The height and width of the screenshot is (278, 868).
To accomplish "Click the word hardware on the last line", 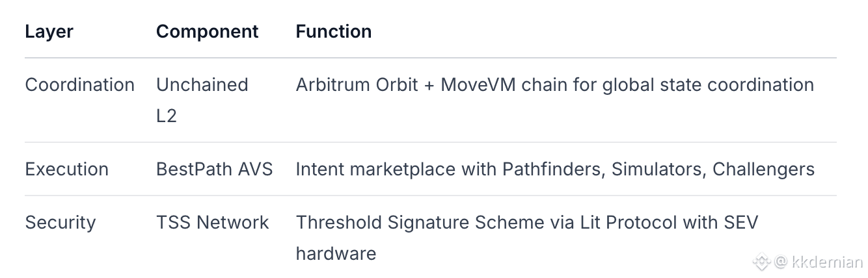I will point(336,253).
